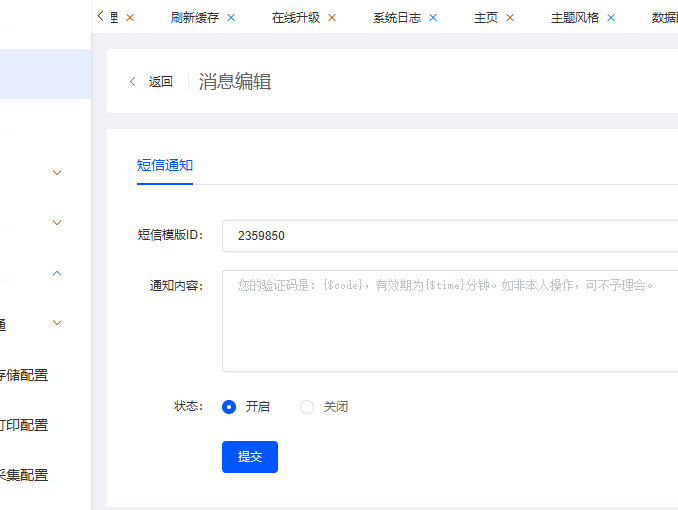Select the 关闭 status radio
Viewport: 678px width, 510px height.
click(307, 407)
